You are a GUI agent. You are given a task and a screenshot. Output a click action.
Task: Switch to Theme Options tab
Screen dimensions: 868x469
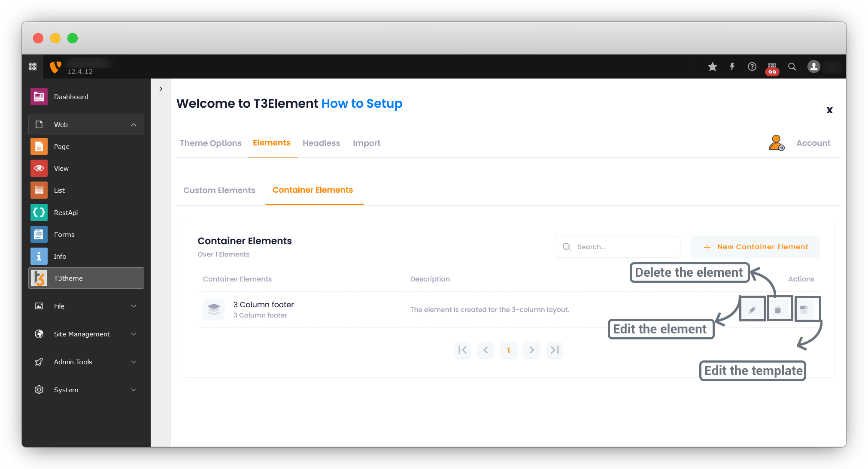coord(210,143)
